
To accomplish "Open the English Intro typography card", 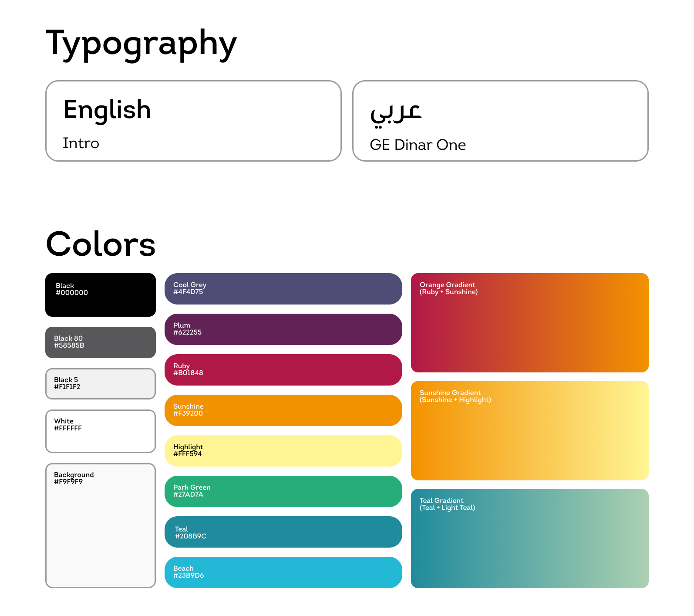I will point(193,121).
